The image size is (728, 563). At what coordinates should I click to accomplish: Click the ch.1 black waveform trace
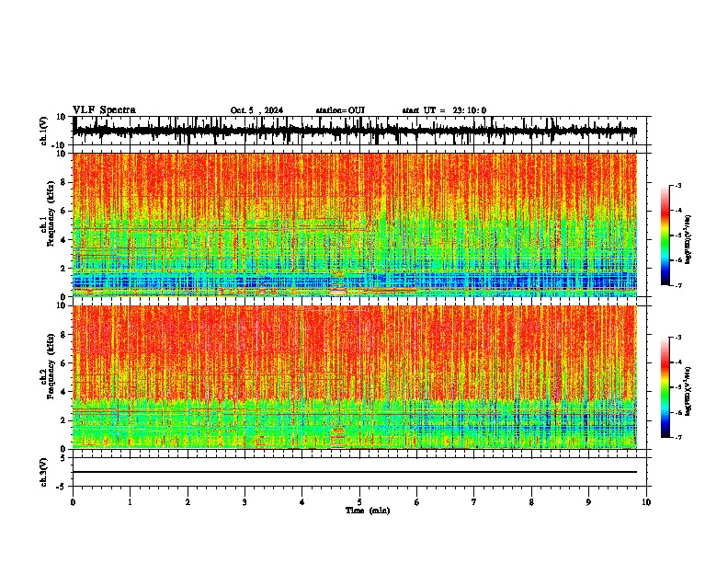[x=354, y=131]
